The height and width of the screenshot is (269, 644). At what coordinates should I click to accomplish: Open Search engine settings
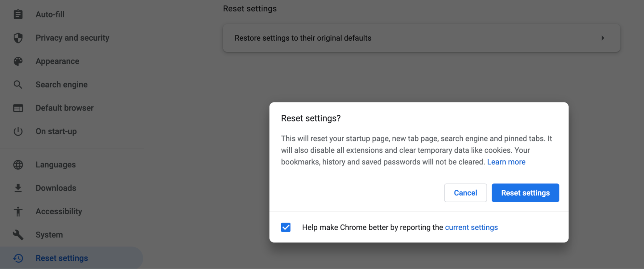tap(62, 85)
